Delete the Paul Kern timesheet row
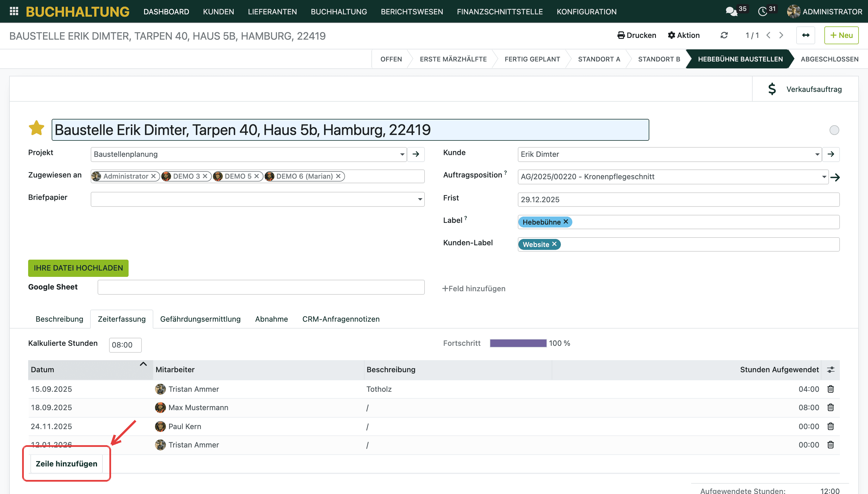Viewport: 868px width, 494px height. tap(830, 426)
